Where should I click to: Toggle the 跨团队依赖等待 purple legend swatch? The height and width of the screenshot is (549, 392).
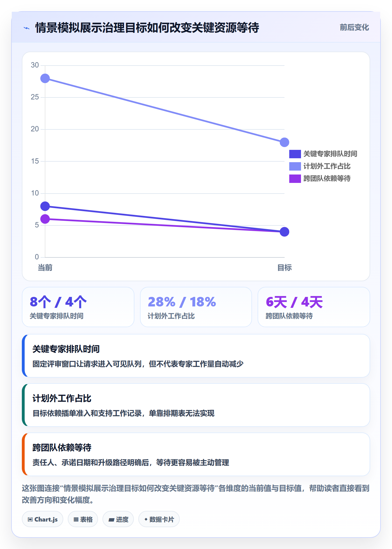[x=295, y=178]
